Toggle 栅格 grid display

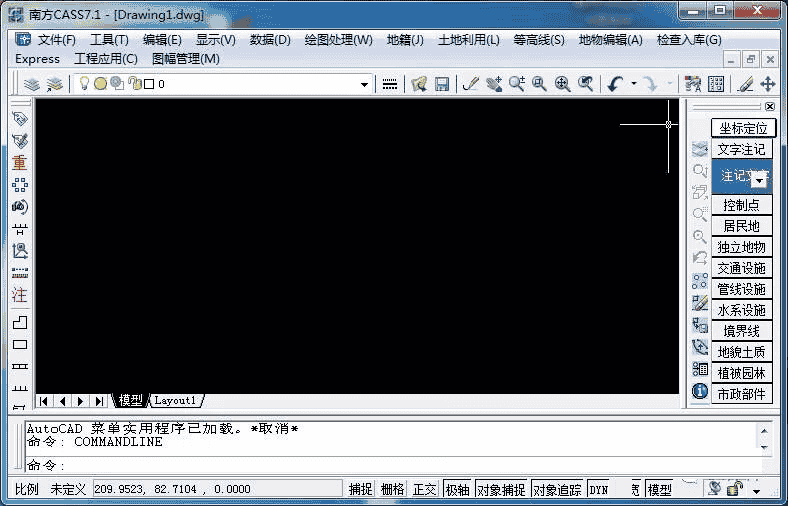point(393,489)
